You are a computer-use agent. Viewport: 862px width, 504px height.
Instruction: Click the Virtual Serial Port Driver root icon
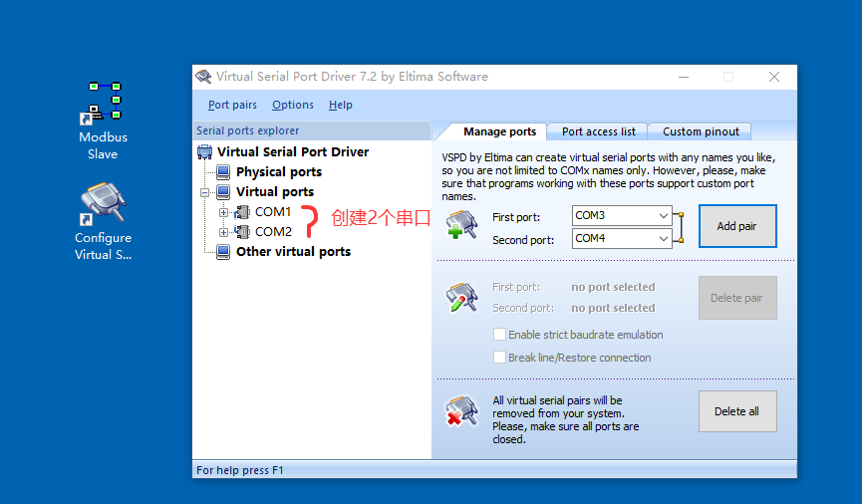[205, 152]
